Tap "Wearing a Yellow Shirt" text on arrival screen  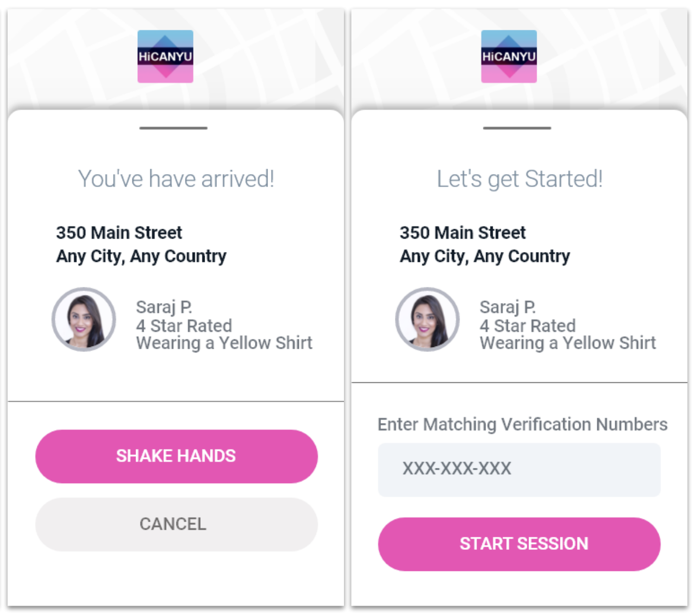[224, 343]
